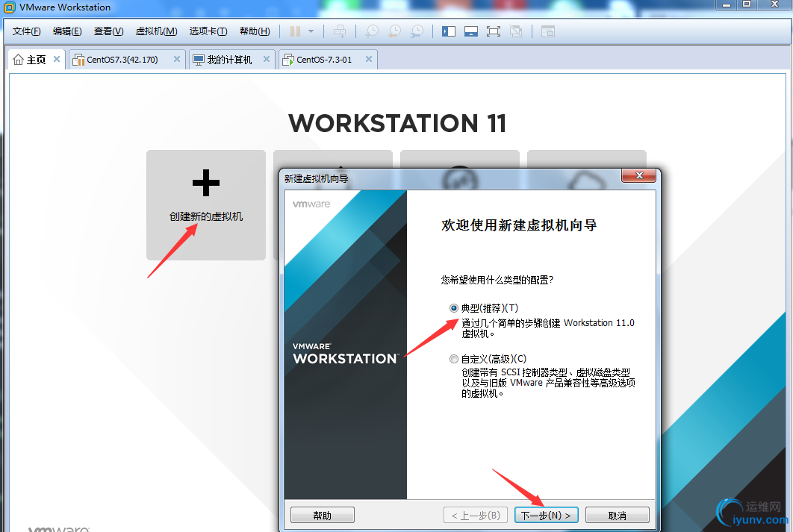
Task: Click the console view toolbar icon
Action: [548, 31]
